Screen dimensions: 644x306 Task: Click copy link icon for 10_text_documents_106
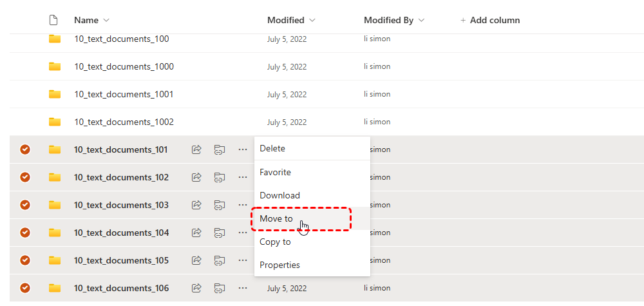click(220, 288)
